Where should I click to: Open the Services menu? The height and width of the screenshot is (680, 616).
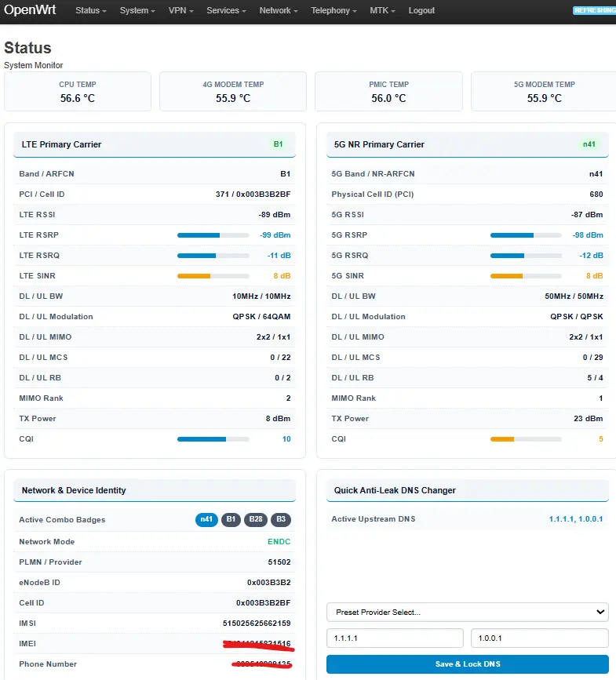[226, 10]
